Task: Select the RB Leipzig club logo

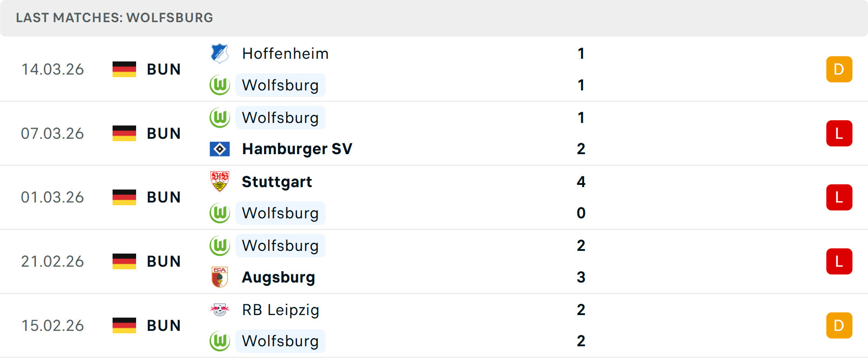Action: click(220, 310)
